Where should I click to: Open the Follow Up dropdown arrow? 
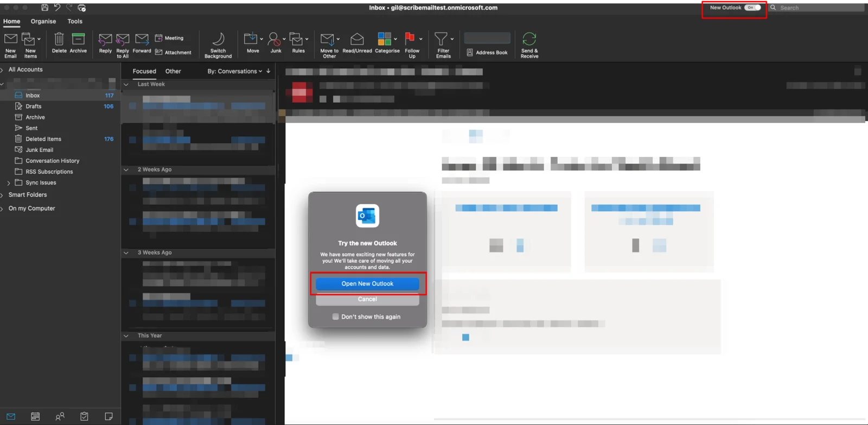coord(420,39)
